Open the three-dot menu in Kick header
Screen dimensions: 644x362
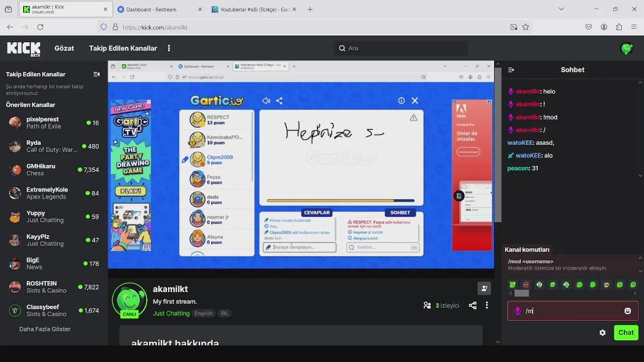click(x=169, y=48)
